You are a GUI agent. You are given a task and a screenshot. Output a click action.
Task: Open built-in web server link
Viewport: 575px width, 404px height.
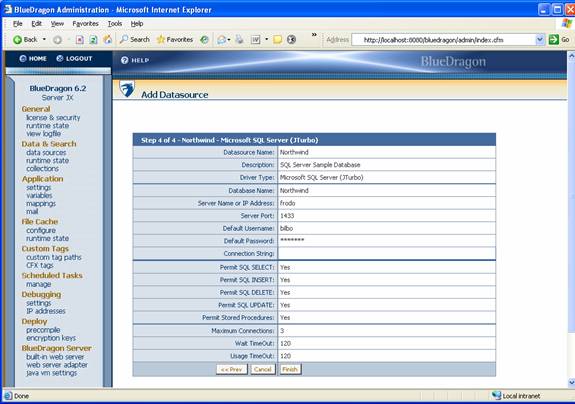click(55, 357)
